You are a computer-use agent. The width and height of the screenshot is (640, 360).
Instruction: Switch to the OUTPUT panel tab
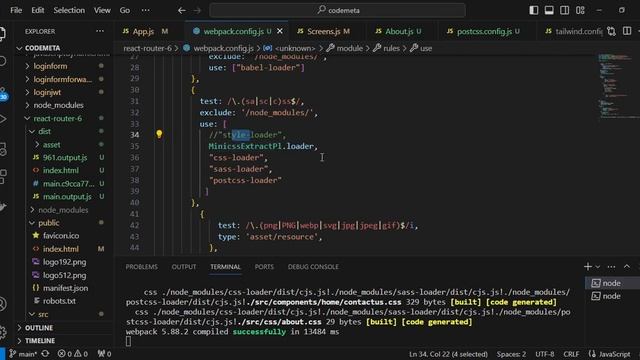184,267
